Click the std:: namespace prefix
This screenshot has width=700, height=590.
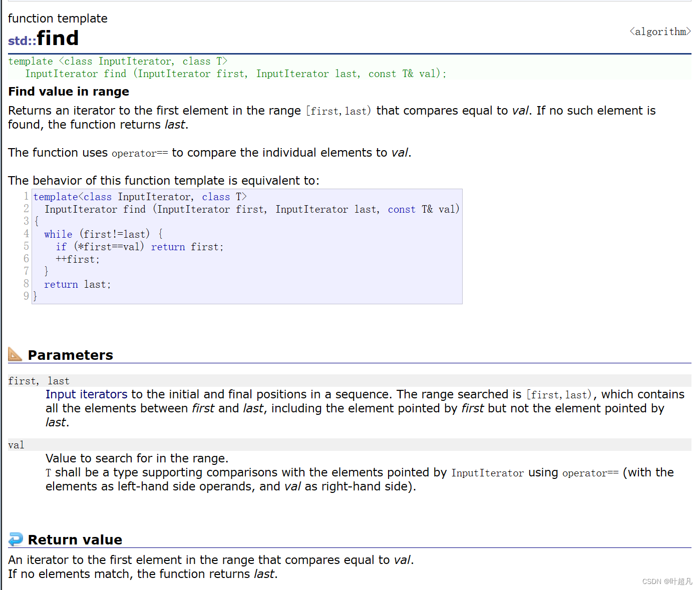click(22, 41)
